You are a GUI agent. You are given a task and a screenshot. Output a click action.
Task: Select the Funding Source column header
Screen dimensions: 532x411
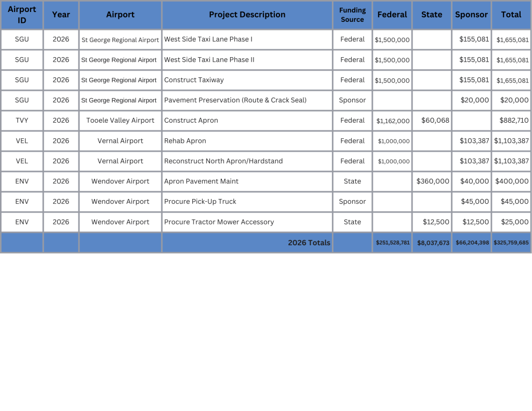coord(352,15)
